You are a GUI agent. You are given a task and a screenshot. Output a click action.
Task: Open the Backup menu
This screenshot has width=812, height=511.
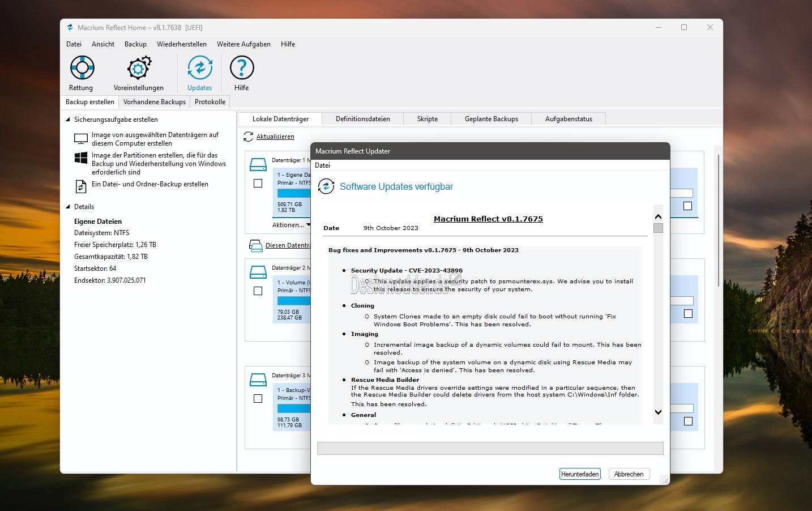135,44
